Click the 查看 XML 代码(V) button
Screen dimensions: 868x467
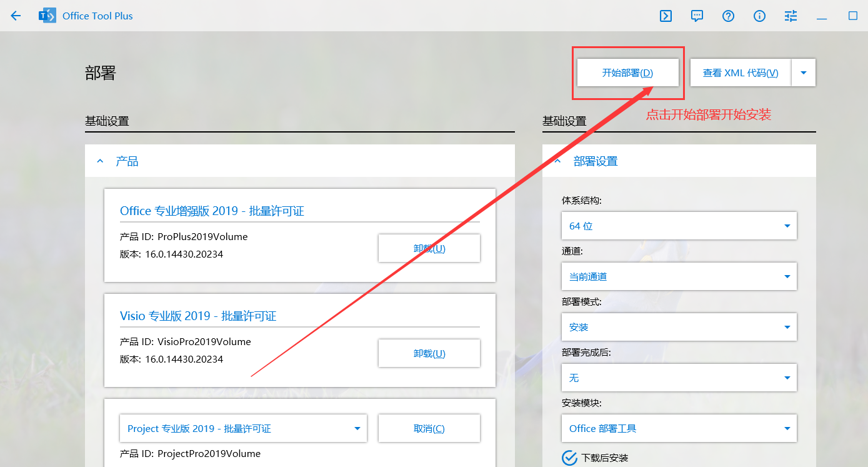[x=741, y=73]
